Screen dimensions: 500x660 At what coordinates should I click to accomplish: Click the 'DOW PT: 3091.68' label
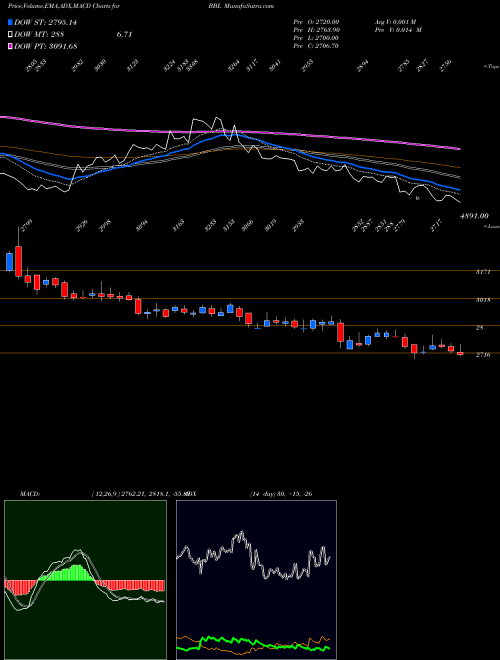45,46
